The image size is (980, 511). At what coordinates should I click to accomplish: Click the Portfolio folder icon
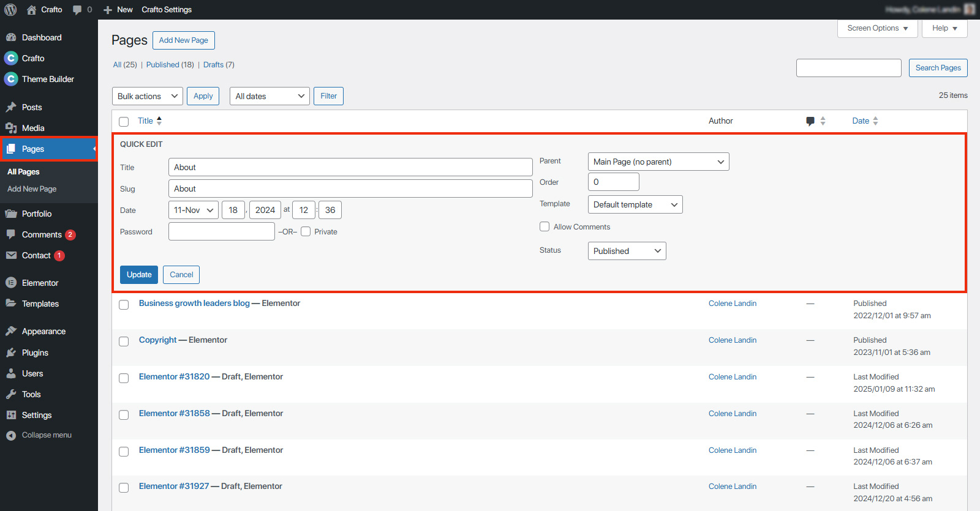(x=11, y=214)
